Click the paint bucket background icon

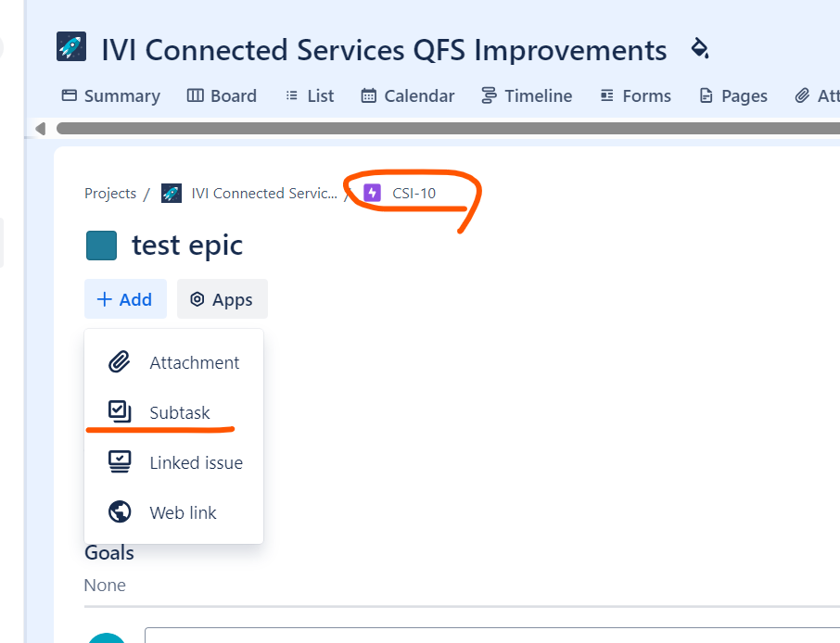pos(700,48)
